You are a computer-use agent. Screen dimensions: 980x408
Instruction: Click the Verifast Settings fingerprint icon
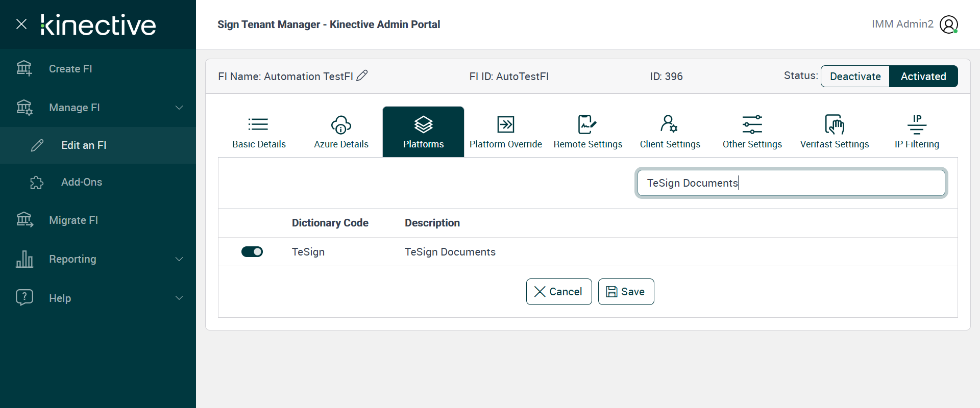835,124
